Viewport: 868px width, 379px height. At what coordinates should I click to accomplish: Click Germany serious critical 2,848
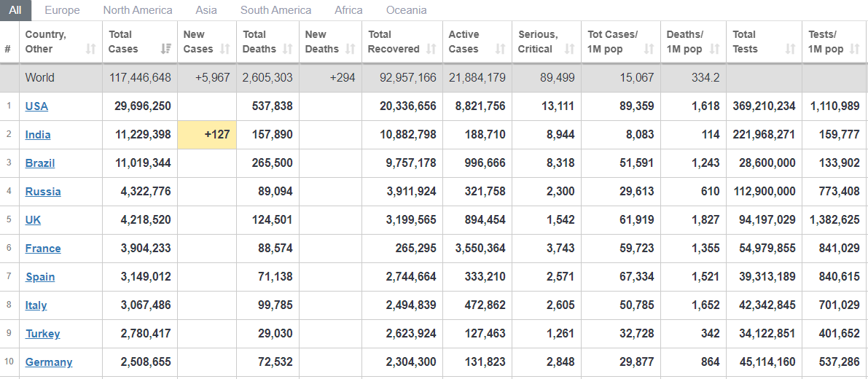click(x=560, y=362)
